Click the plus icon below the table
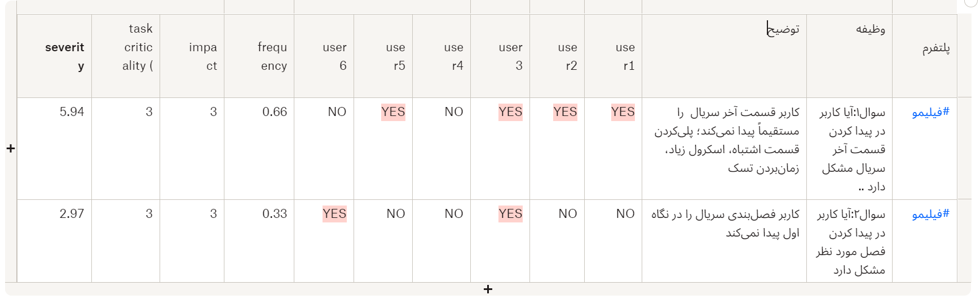Screen dimensions: 980x299 [488, 289]
